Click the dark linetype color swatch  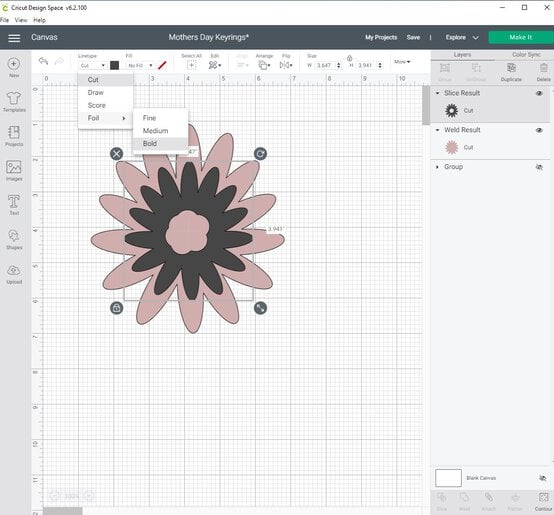tap(114, 65)
